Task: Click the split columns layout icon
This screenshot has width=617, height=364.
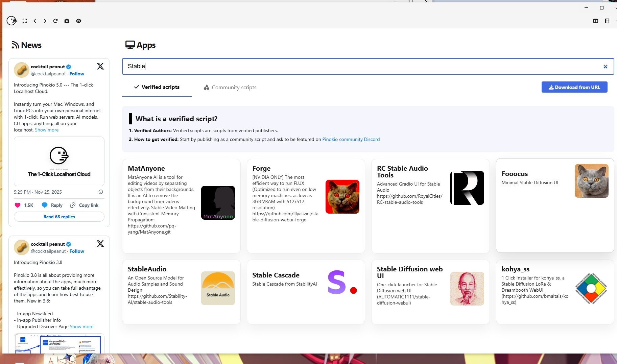Action: pyautogui.click(x=596, y=21)
